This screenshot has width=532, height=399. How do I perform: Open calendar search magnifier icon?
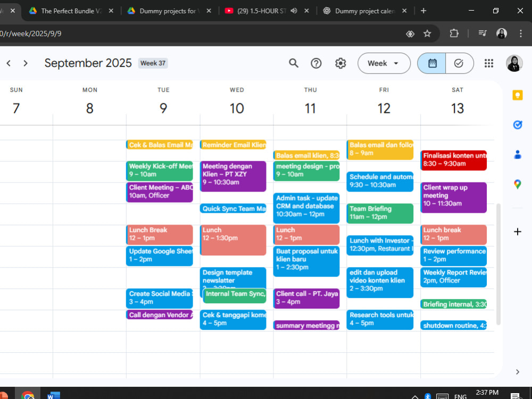pos(294,63)
